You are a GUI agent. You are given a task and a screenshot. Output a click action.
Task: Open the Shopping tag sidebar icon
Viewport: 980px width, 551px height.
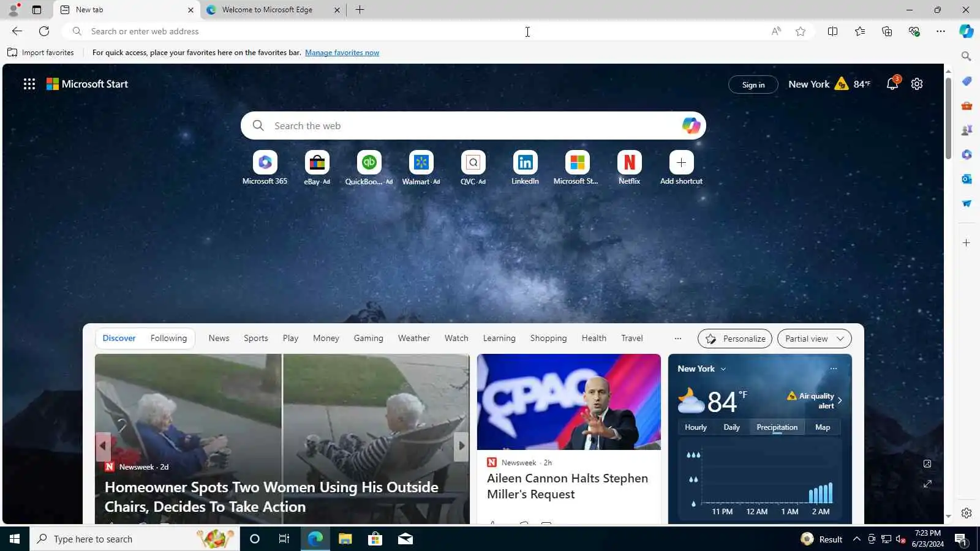tap(967, 81)
